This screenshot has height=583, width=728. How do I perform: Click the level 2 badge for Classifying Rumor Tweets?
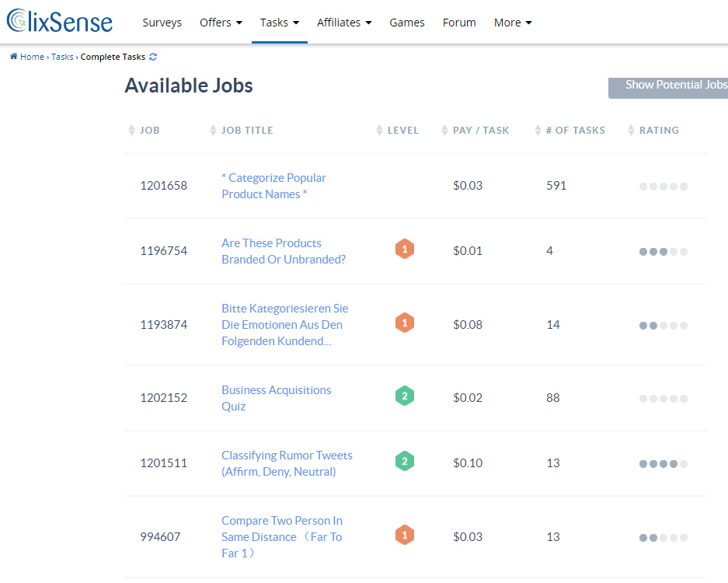[x=404, y=461]
